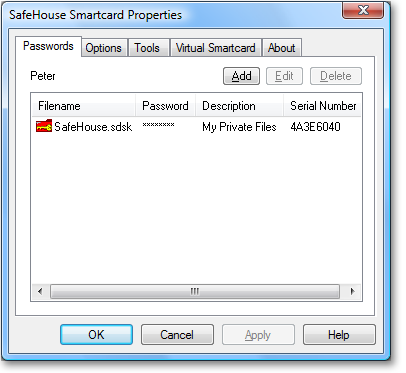Sort by the Filename column header

coord(84,106)
